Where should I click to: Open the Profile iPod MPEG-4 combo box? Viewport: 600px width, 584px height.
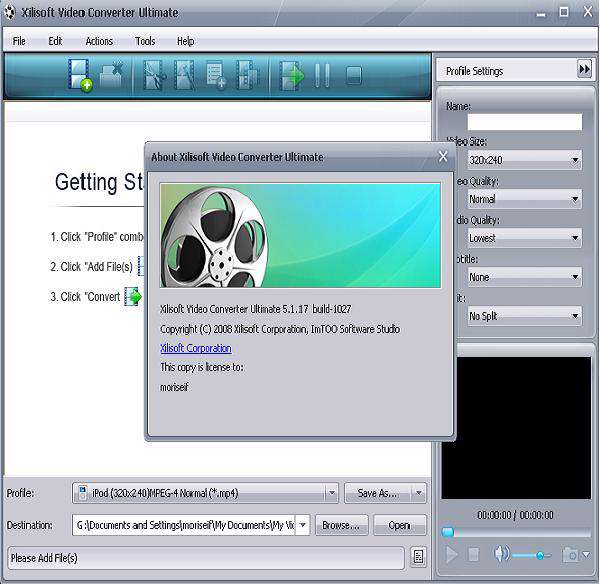point(205,493)
